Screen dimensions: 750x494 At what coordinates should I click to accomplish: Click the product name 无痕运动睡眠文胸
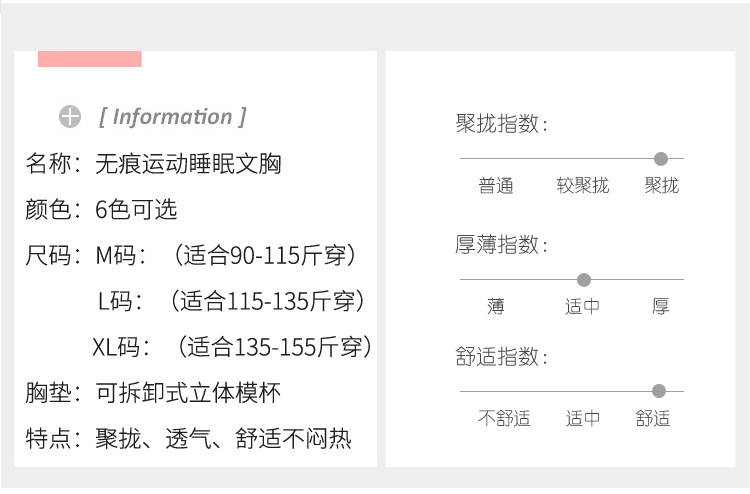(188, 164)
